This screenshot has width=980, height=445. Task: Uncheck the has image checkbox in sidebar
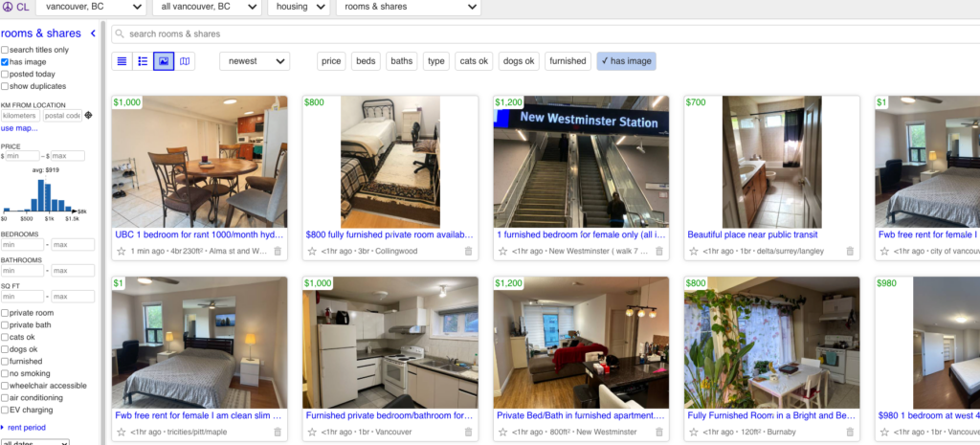pyautogui.click(x=5, y=62)
